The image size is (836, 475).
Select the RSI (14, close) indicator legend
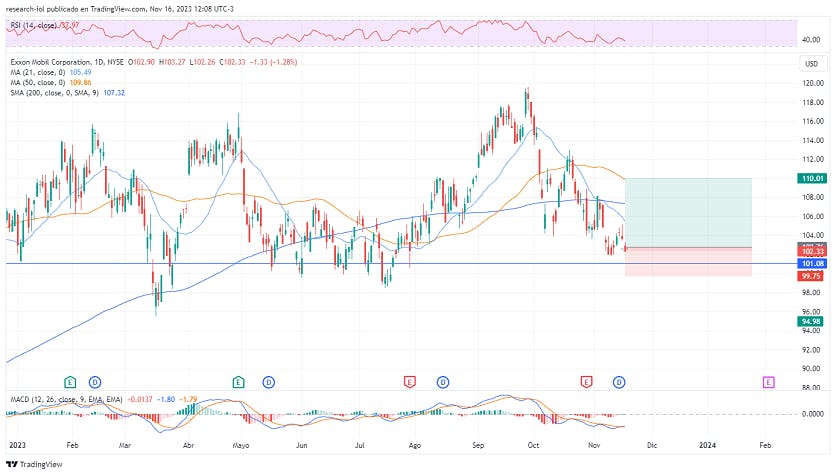pyautogui.click(x=33, y=26)
